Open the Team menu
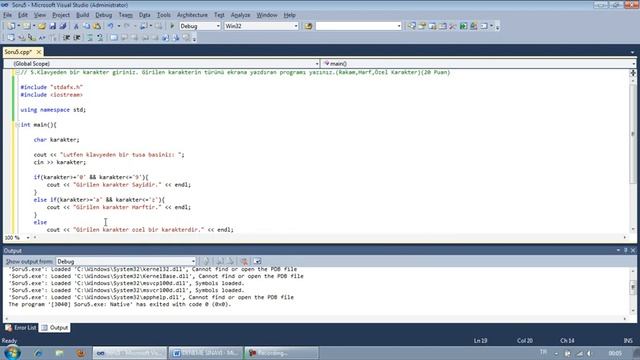The width and height of the screenshot is (640, 360). tap(126, 15)
